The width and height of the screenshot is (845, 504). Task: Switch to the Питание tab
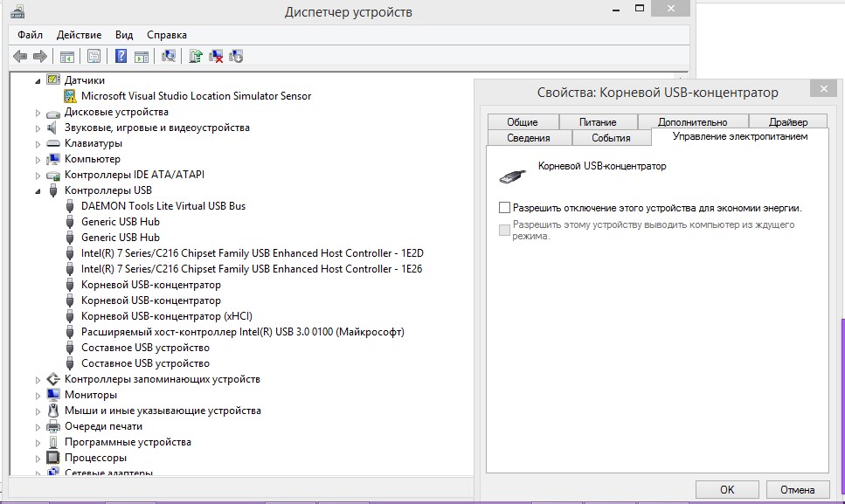click(598, 122)
